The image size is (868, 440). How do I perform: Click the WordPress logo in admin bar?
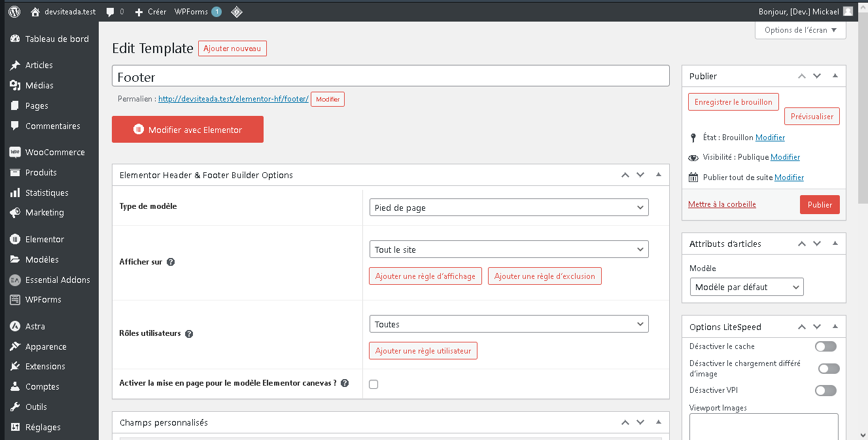(x=14, y=11)
